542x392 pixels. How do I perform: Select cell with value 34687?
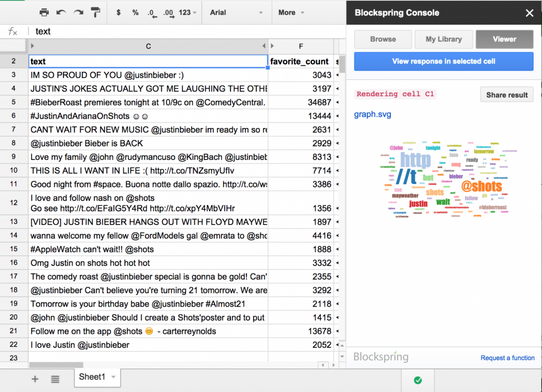pos(301,102)
